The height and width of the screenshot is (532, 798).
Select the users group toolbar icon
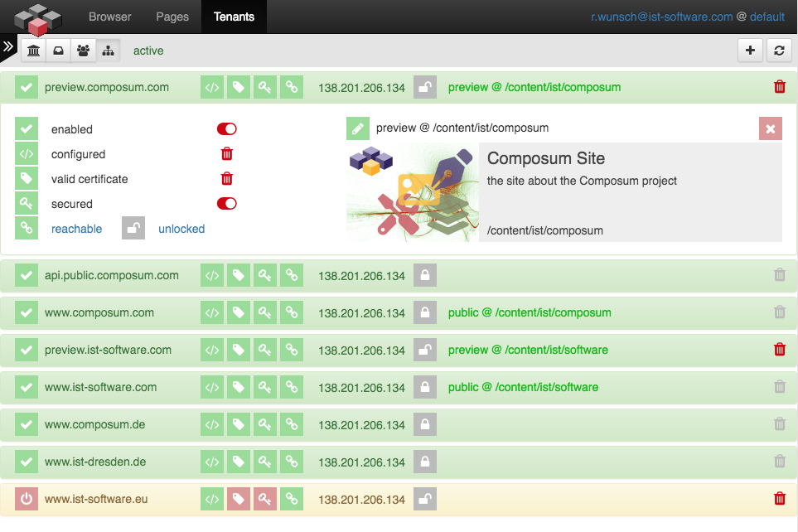[83, 51]
